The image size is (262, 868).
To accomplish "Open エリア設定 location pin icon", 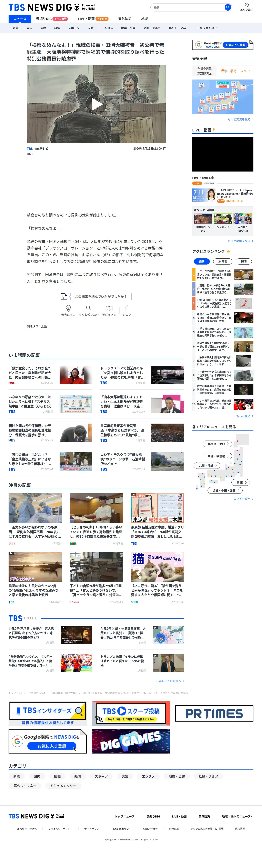I will tap(246, 5).
